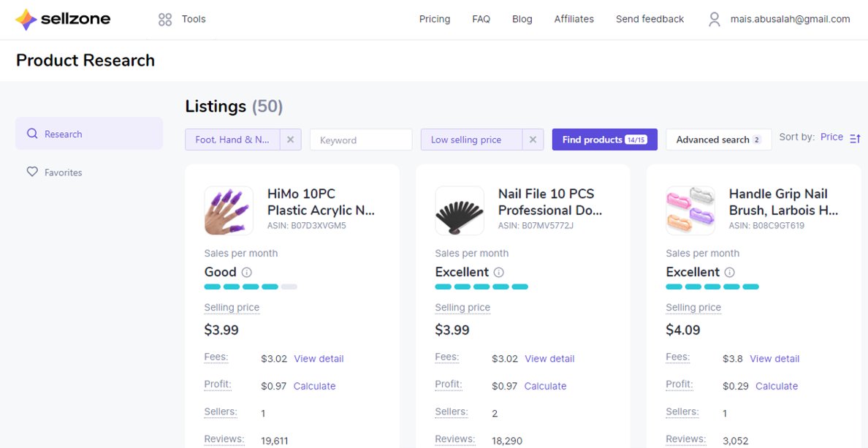The width and height of the screenshot is (868, 448).
Task: View fee detail for HiMo 10PC product
Action: pyautogui.click(x=319, y=359)
